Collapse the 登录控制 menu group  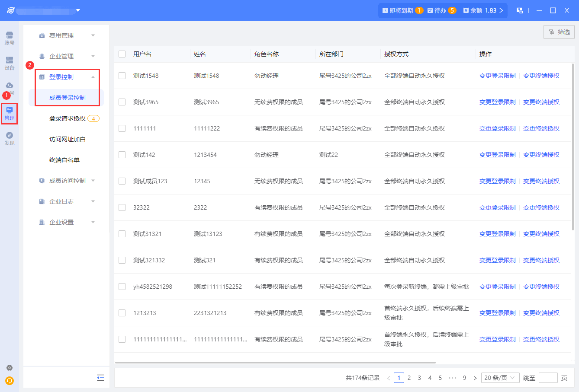93,77
